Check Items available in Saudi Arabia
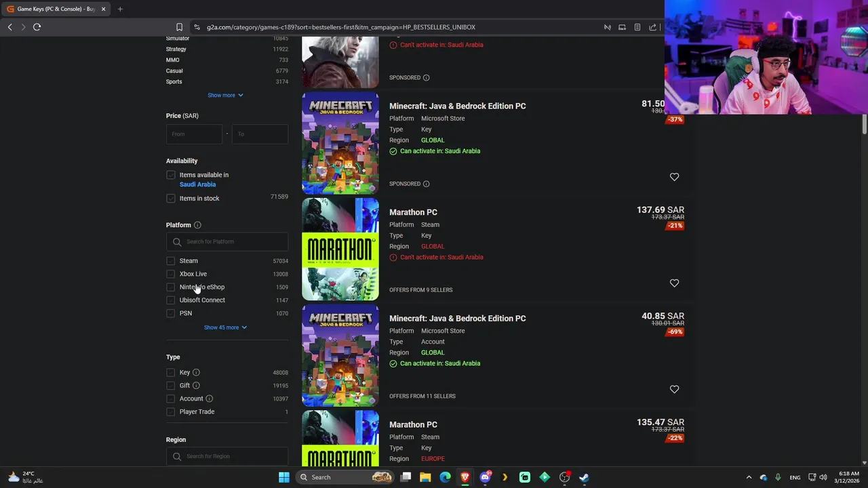868x488 pixels. [x=171, y=175]
